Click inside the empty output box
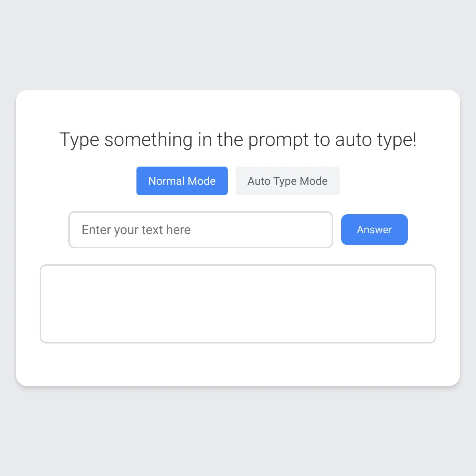Image resolution: width=476 pixels, height=476 pixels. [238, 304]
